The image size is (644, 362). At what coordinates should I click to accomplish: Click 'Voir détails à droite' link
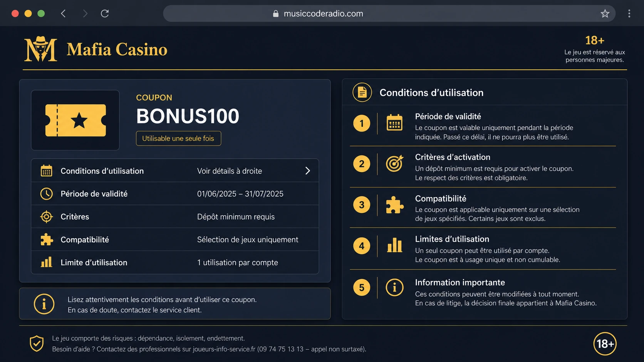(230, 171)
